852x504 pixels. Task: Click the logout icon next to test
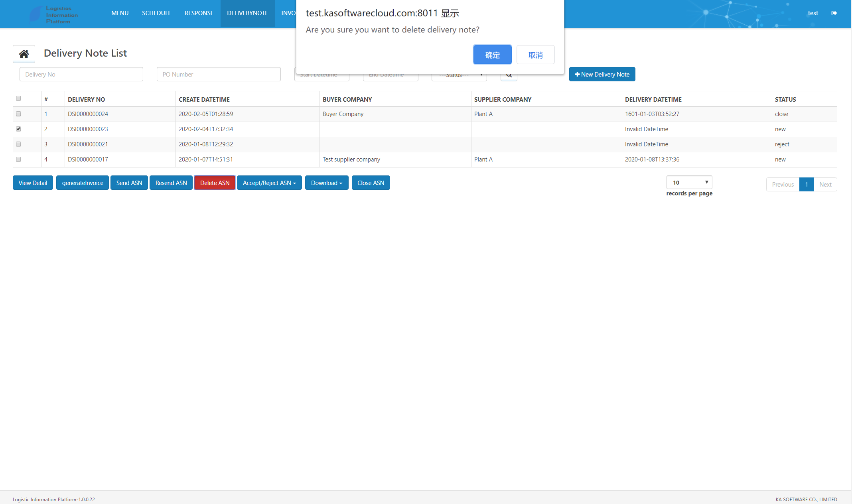[834, 13]
